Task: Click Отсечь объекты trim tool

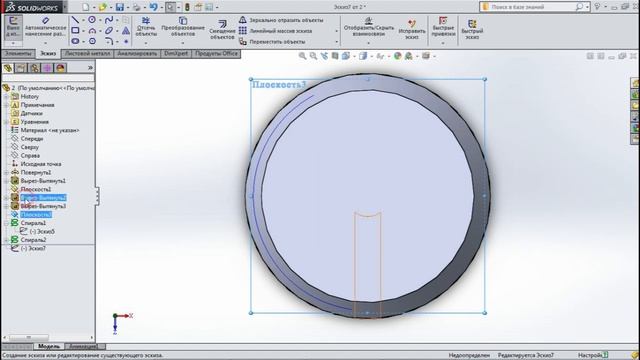Action: tap(146, 27)
